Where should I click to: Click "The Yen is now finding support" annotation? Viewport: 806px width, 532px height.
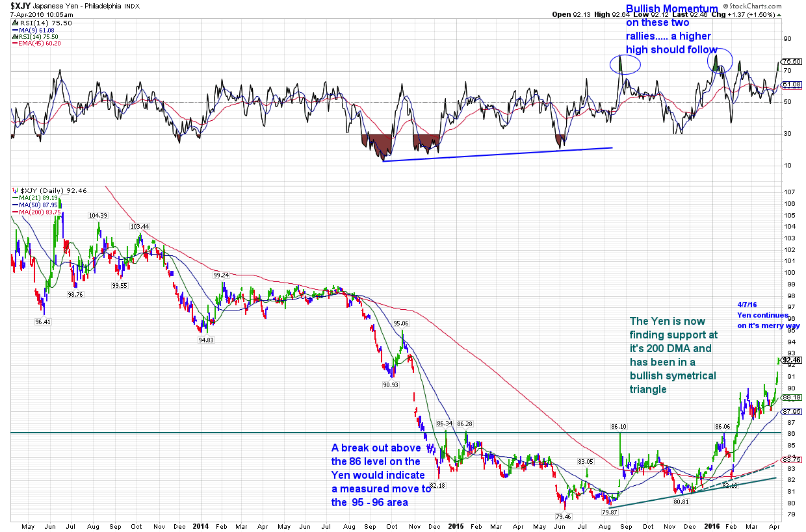coord(673,355)
